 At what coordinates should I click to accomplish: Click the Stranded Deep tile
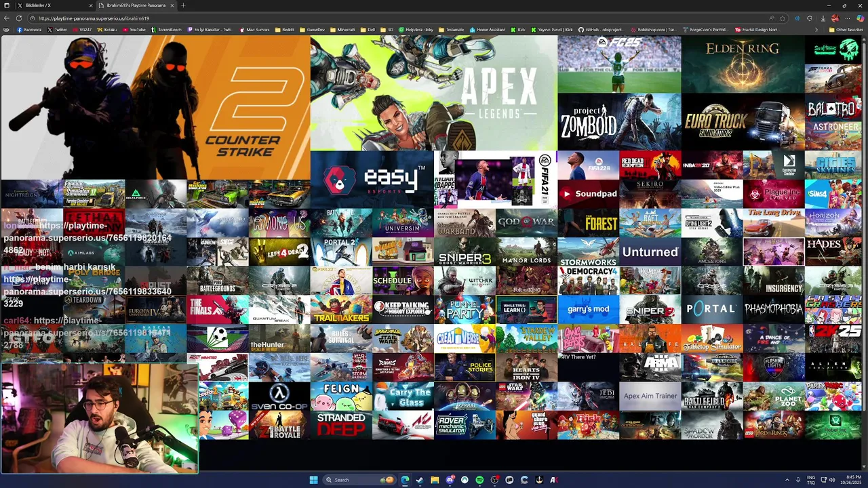coord(341,424)
